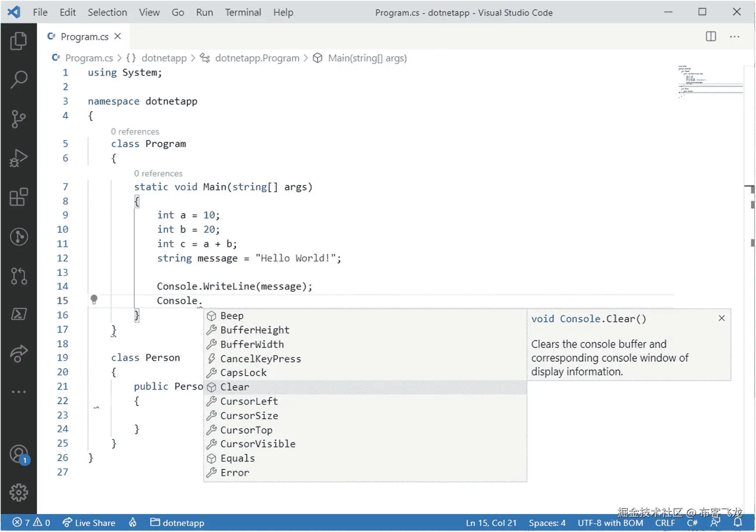Open the Help menu

pyautogui.click(x=283, y=12)
